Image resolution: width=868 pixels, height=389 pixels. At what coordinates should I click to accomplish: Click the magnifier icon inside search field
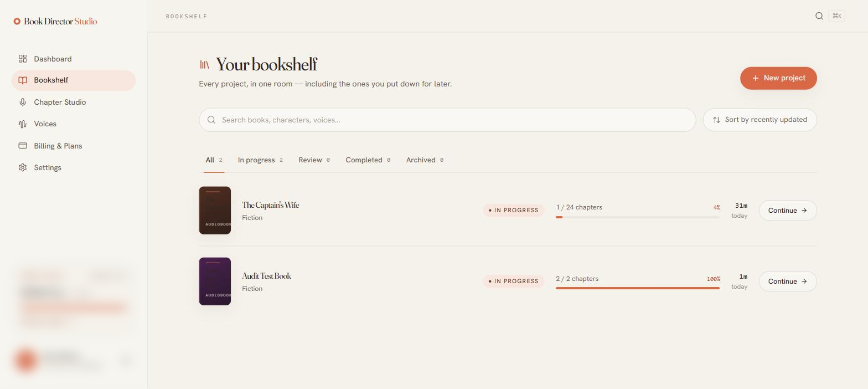click(211, 120)
